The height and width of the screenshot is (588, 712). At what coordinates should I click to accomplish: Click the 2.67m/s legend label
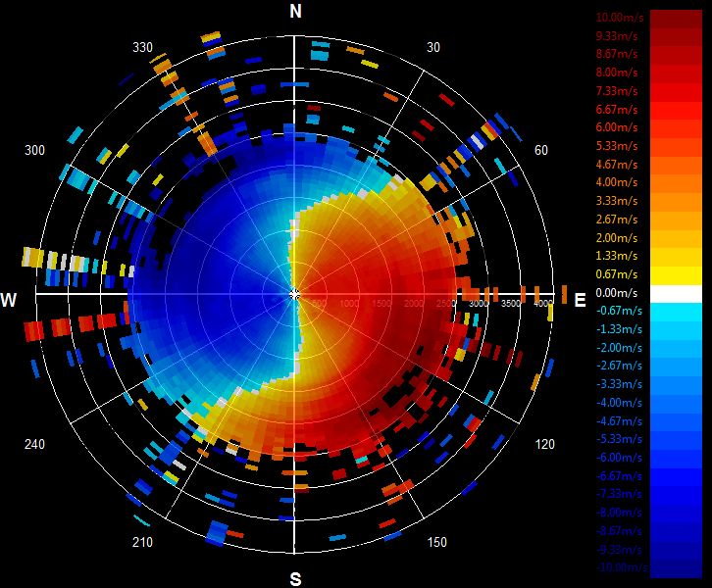tap(617, 220)
